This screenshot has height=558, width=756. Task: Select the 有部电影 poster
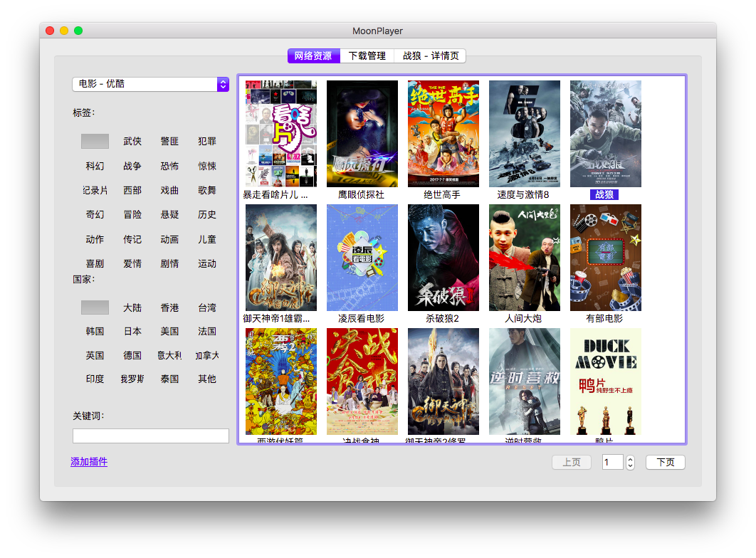(x=606, y=258)
